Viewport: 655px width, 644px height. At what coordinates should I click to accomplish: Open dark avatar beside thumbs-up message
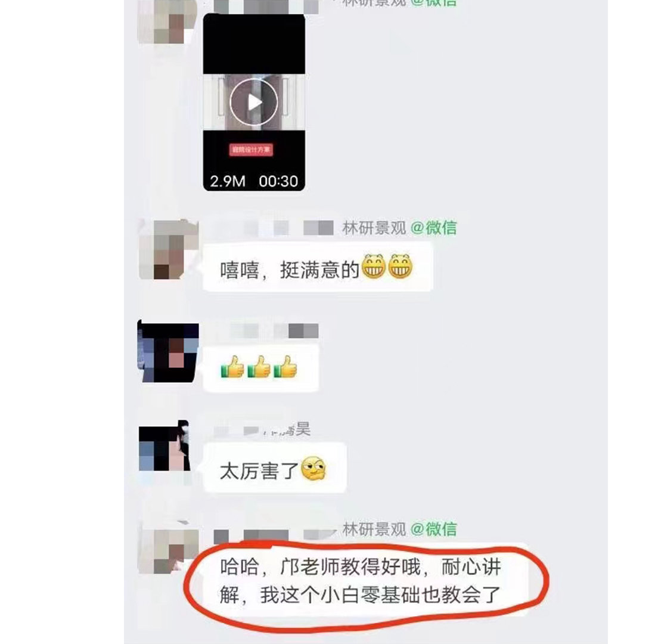[x=168, y=351]
